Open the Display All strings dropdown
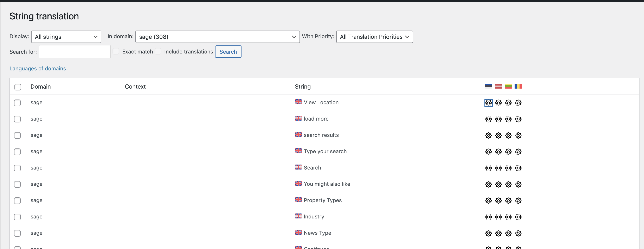 66,37
